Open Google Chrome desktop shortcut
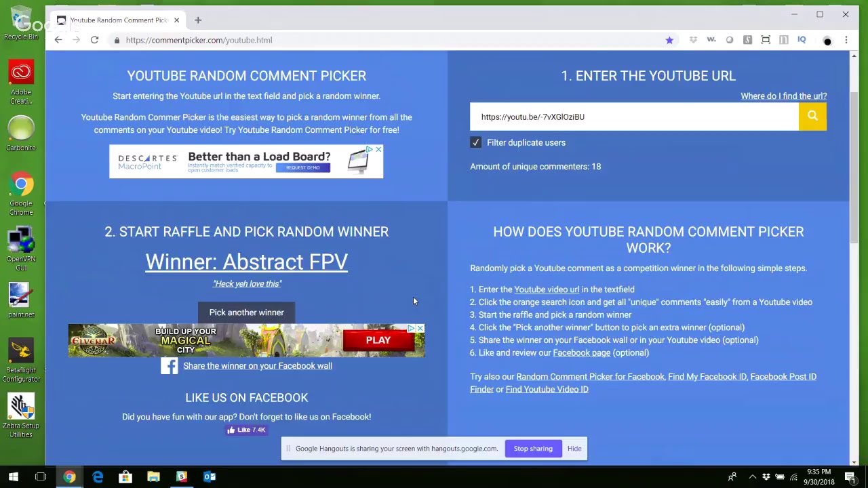The image size is (868, 488). click(x=21, y=194)
